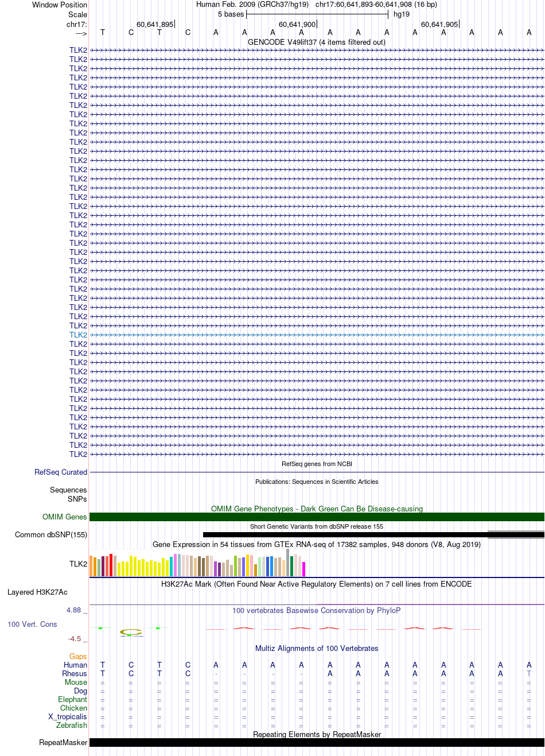Click position marker 60,641,905
This screenshot has height=756, width=545.
tap(439, 24)
